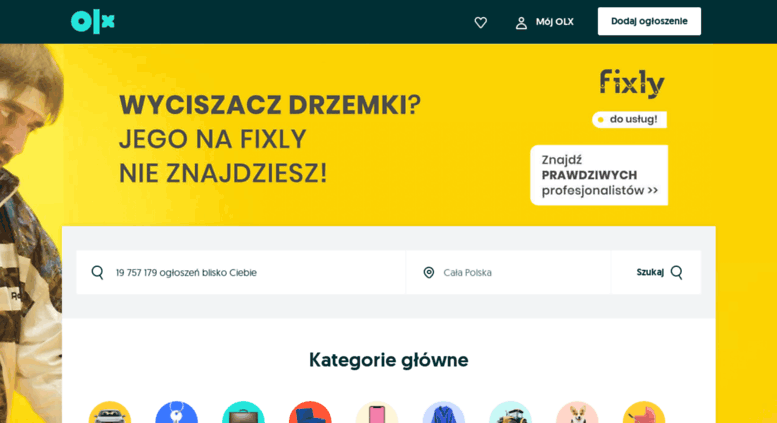
Task: Click the 'WYCISZACZ DRZEMKI?' banner headline
Action: [270, 105]
